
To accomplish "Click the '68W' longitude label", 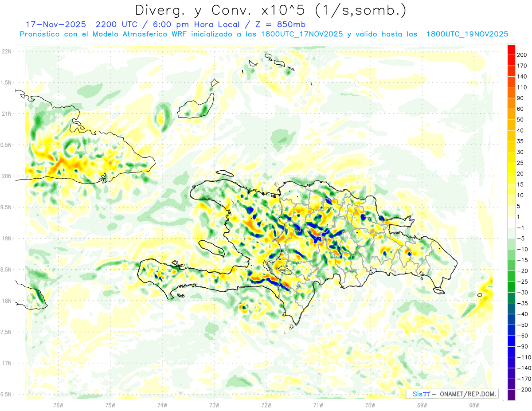I will pos(474,405).
